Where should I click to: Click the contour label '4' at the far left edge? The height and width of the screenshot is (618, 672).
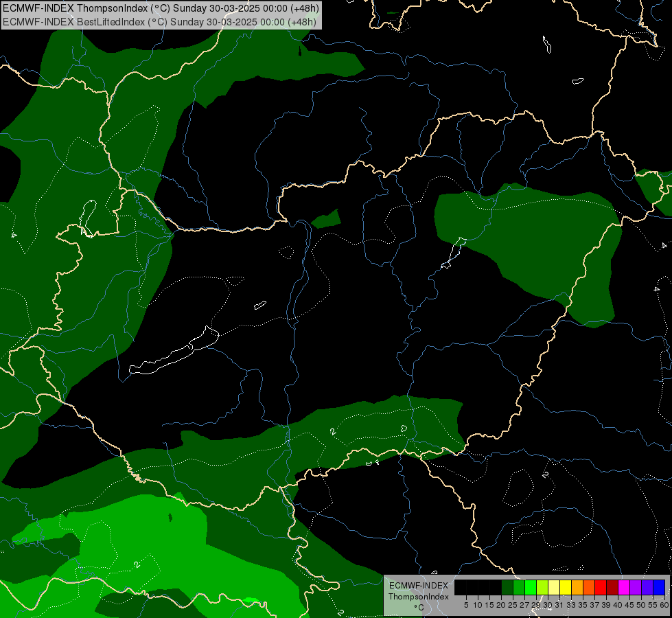14,236
